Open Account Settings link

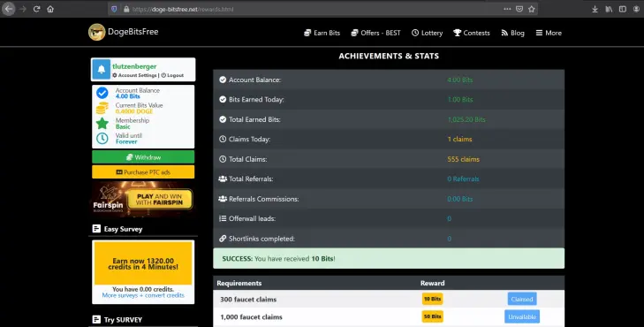[x=134, y=75]
